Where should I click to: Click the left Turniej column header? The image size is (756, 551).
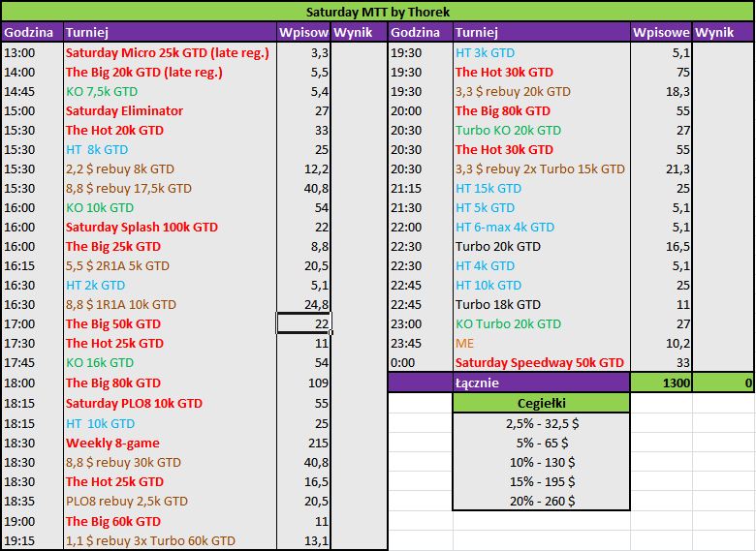coord(170,32)
